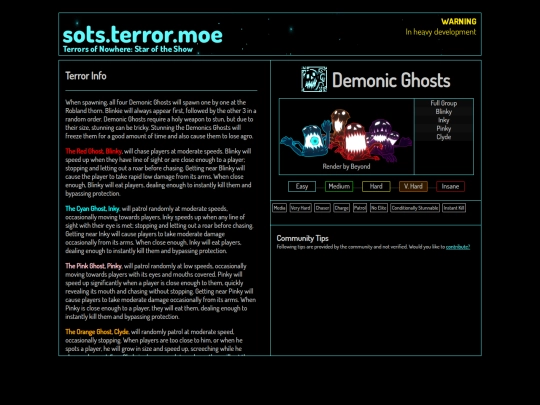Click the ghost group render image
Viewport: 540px width, 405px height.
[346, 135]
